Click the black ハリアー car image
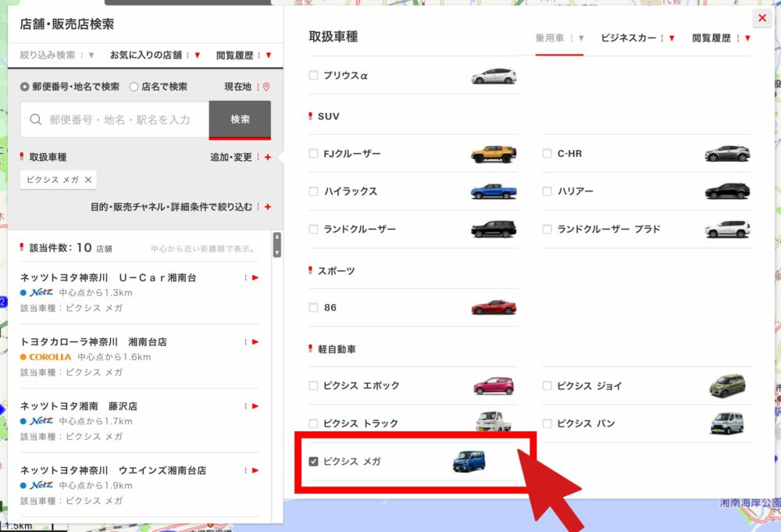The image size is (781, 532). [x=727, y=191]
